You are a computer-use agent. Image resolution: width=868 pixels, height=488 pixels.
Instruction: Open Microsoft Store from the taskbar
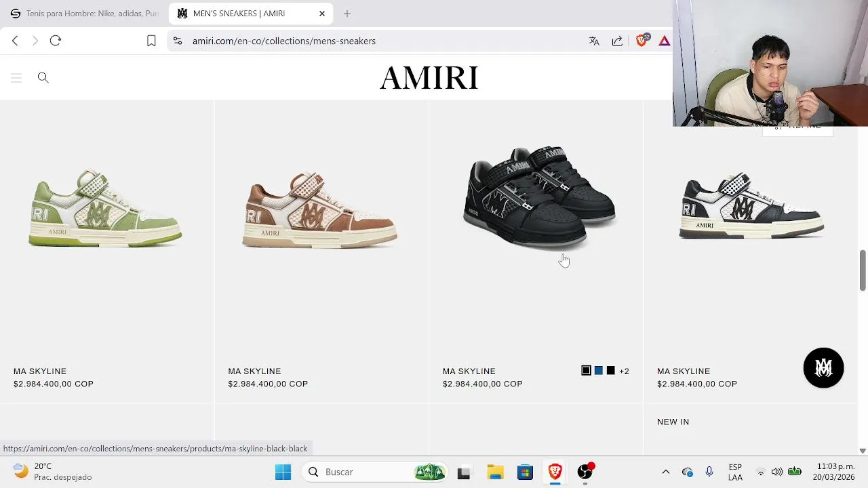[x=526, y=472]
